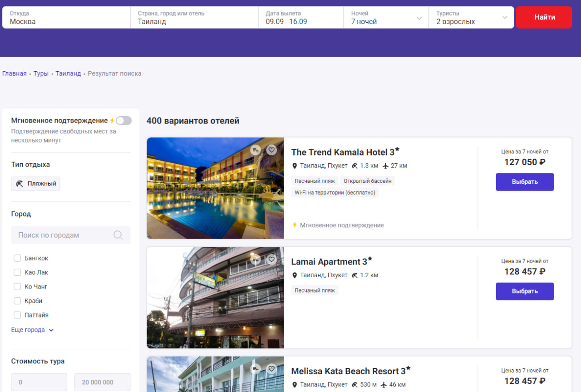Click the minimum tour price field 0
Viewport: 581px width, 392px height.
39,382
